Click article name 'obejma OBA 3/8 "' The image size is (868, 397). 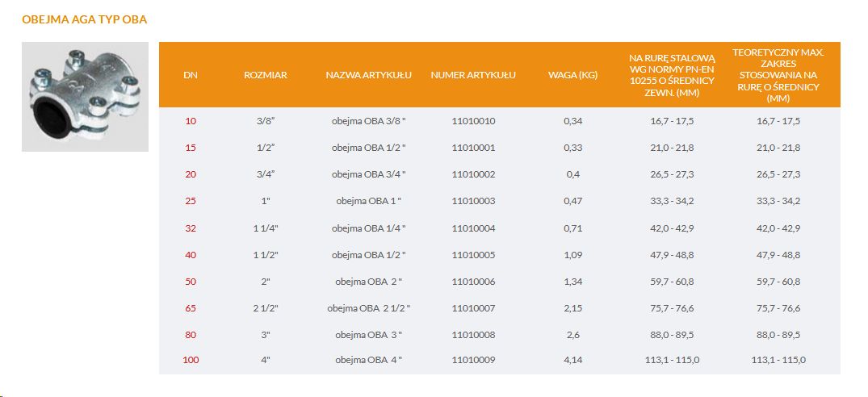[369, 121]
